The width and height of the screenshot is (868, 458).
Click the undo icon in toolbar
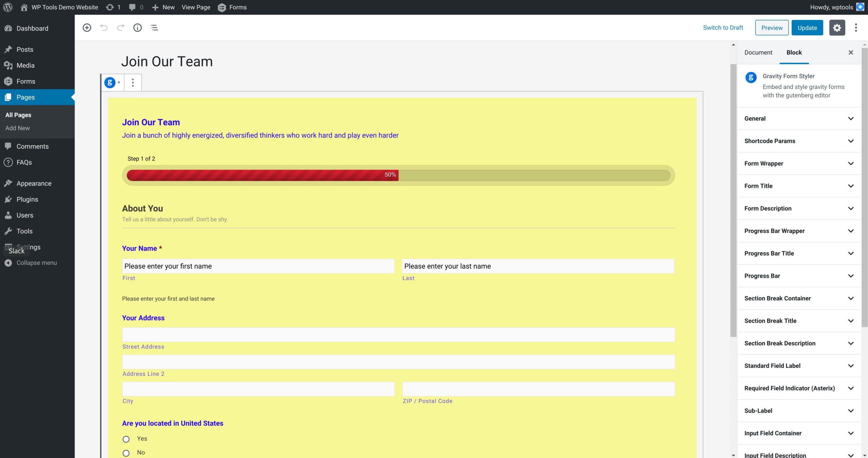(103, 27)
